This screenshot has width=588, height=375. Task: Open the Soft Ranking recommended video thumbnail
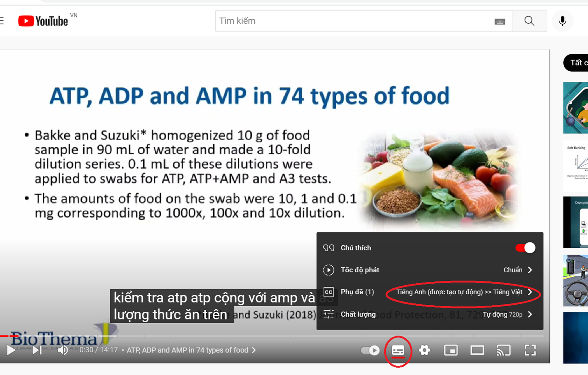click(x=576, y=166)
